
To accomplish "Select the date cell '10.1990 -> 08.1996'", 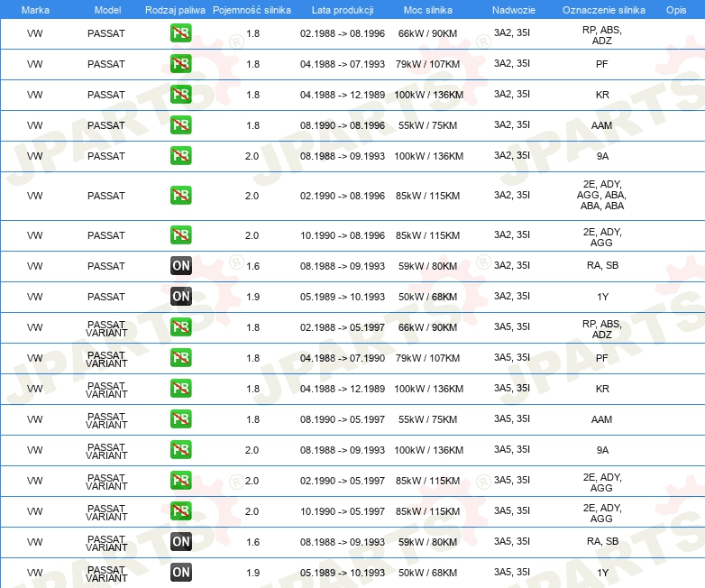I will pos(343,235).
